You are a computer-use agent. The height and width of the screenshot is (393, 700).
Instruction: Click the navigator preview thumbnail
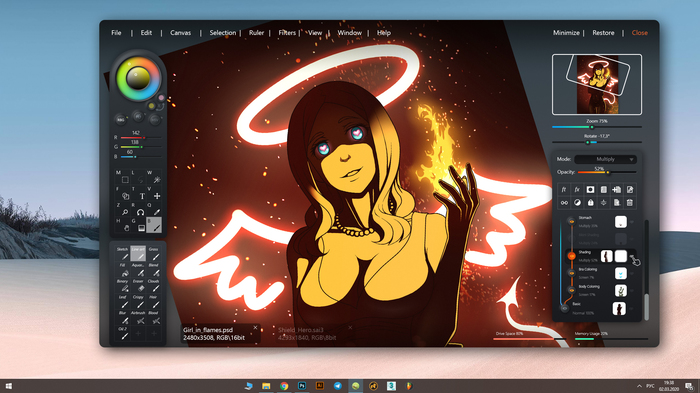tap(597, 84)
